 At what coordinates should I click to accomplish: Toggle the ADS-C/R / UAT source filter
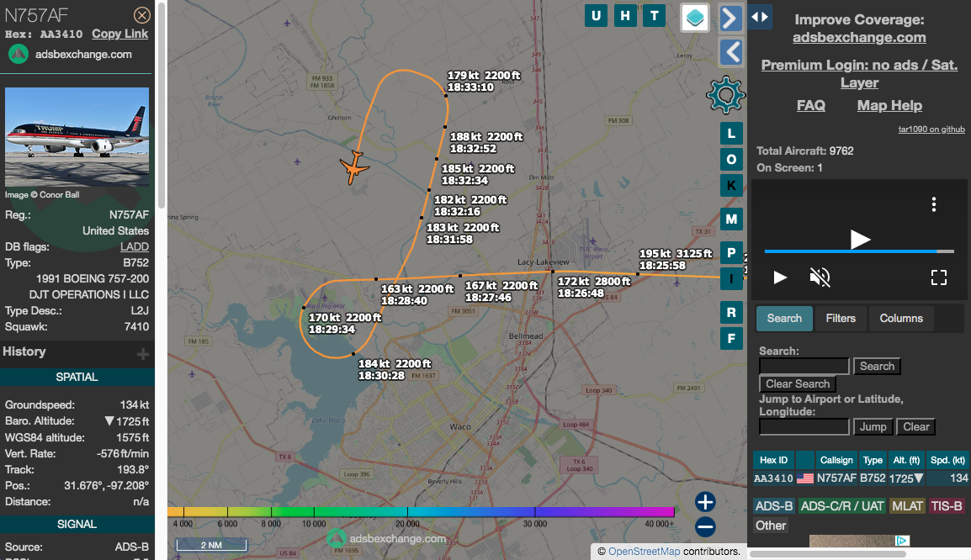pos(842,506)
